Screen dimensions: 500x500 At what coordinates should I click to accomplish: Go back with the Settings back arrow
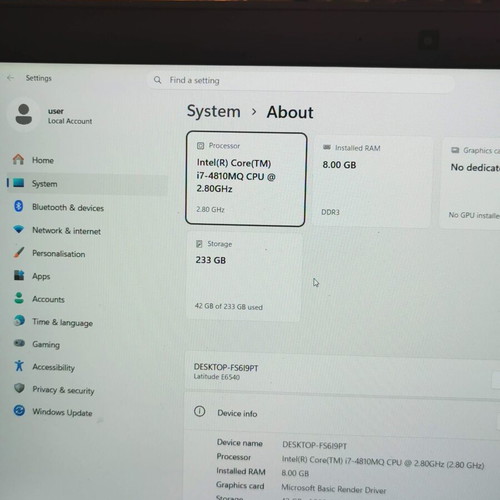(10, 78)
